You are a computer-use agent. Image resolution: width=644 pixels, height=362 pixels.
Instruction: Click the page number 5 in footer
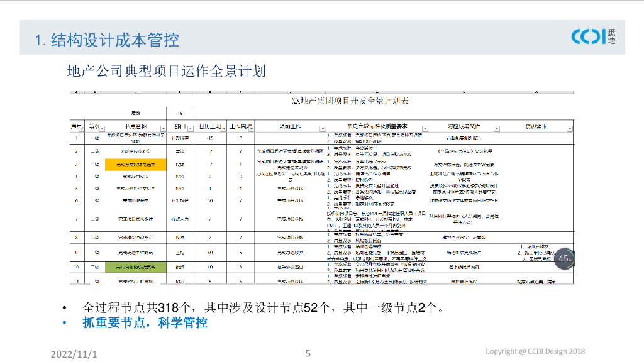coord(308,353)
